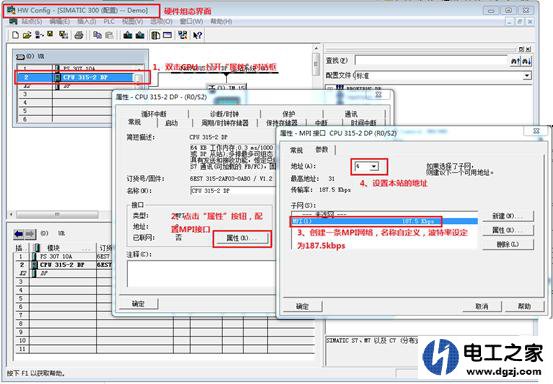This screenshot has height=384, width=553.
Task: Open the PLC menu
Action: click(x=109, y=22)
